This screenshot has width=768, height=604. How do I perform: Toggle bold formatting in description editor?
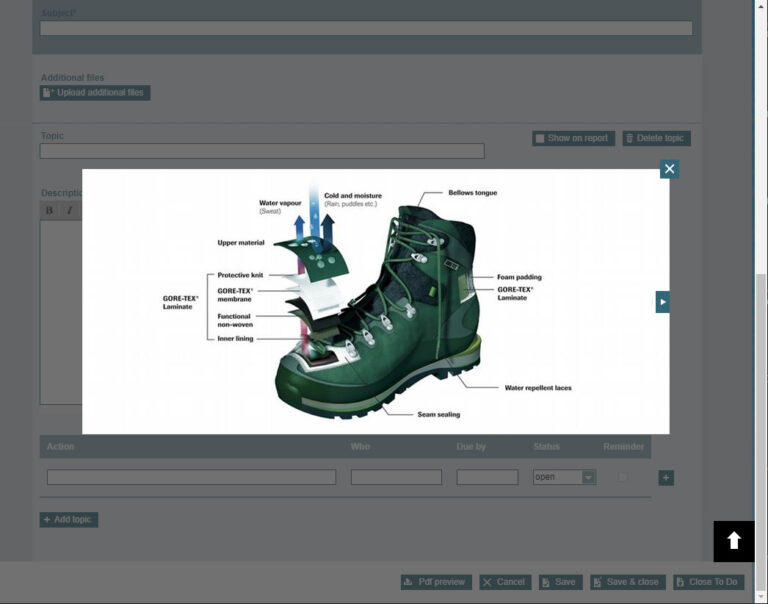[49, 211]
